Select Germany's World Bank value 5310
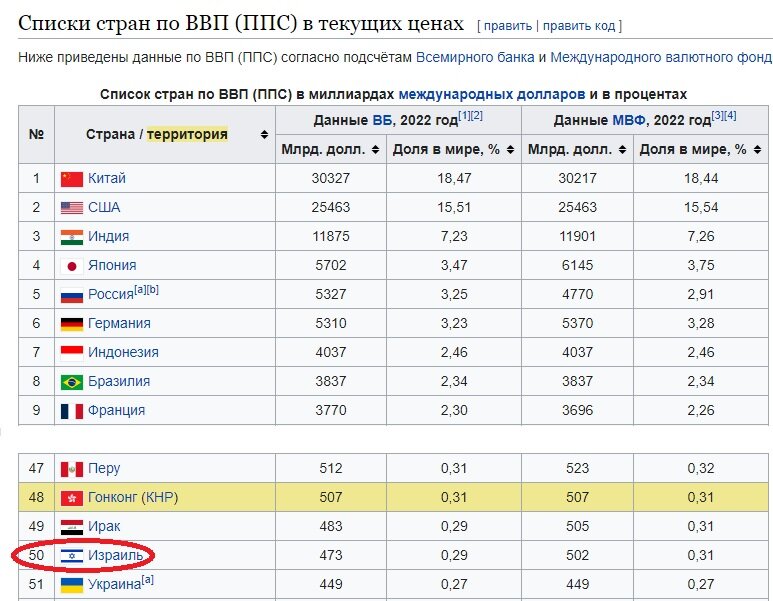 pyautogui.click(x=331, y=323)
